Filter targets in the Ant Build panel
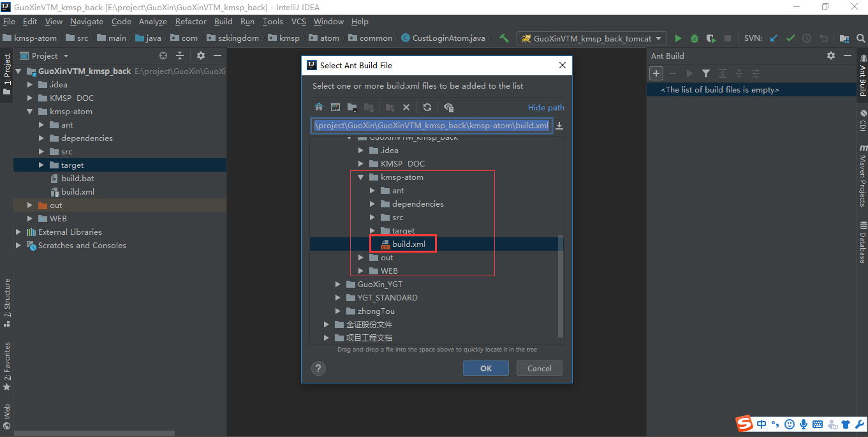This screenshot has width=868, height=437. 706,73
